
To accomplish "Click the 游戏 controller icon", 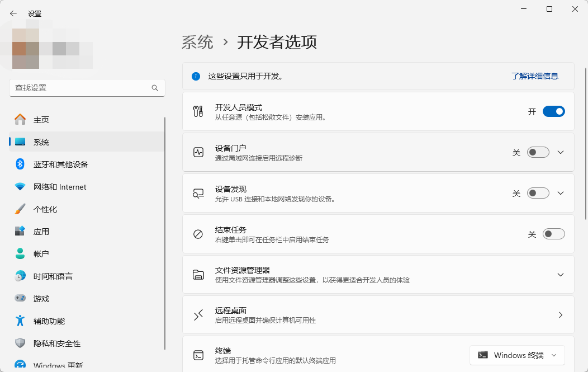I will tap(20, 299).
